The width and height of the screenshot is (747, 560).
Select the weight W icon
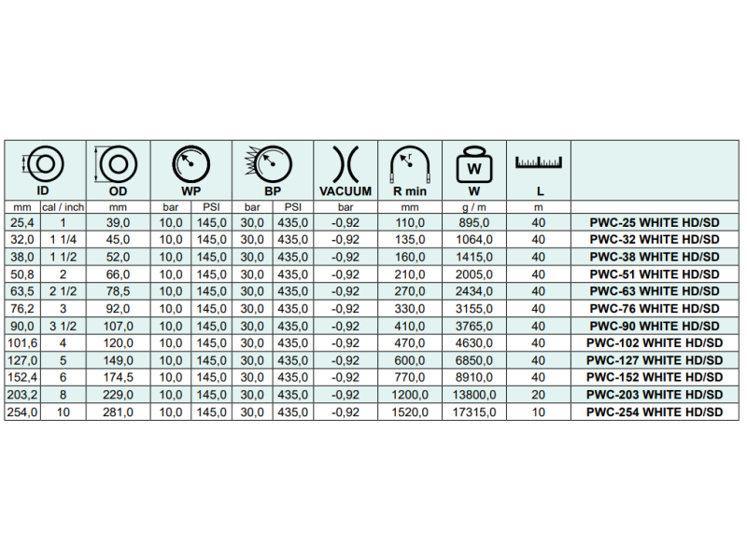473,167
